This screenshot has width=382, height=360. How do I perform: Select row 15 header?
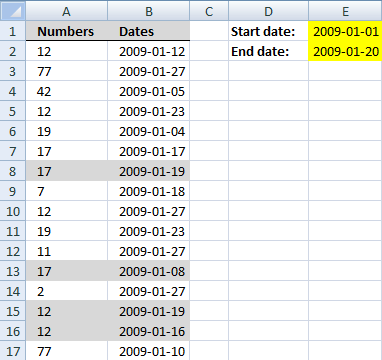click(13, 311)
